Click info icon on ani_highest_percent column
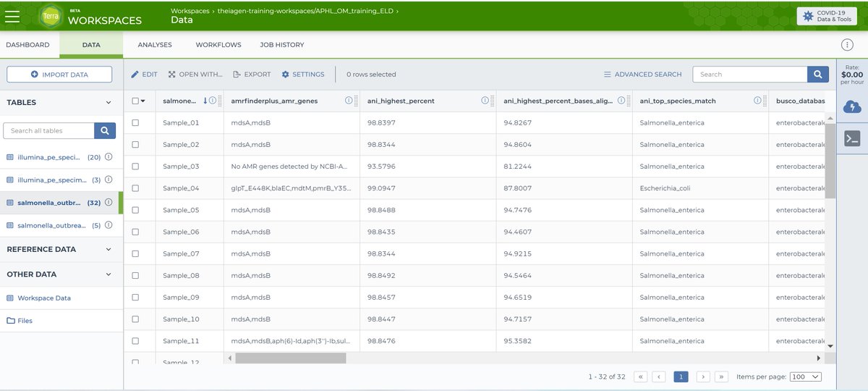868x391 pixels. [x=485, y=101]
